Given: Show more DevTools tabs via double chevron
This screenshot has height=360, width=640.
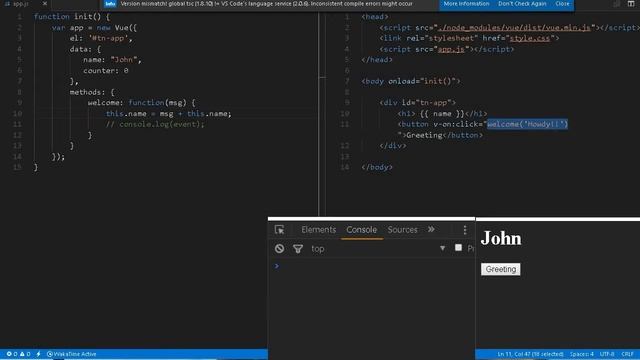Looking at the screenshot, I should (431, 229).
